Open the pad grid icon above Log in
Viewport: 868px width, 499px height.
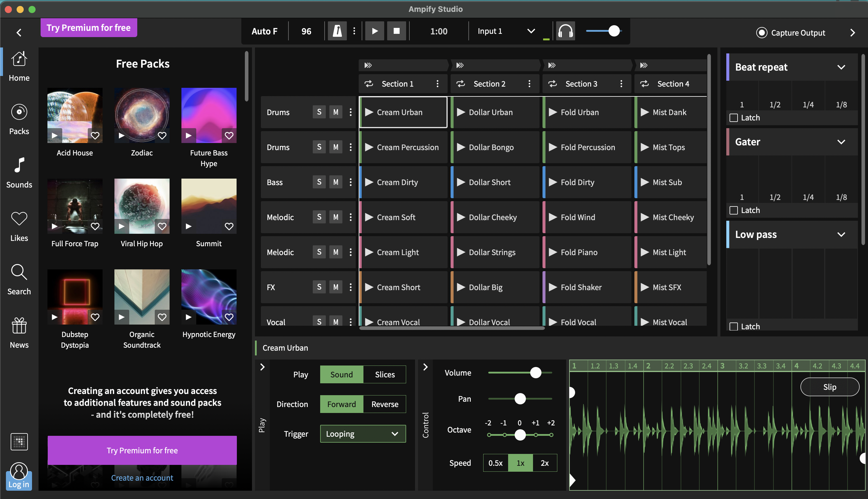[19, 441]
